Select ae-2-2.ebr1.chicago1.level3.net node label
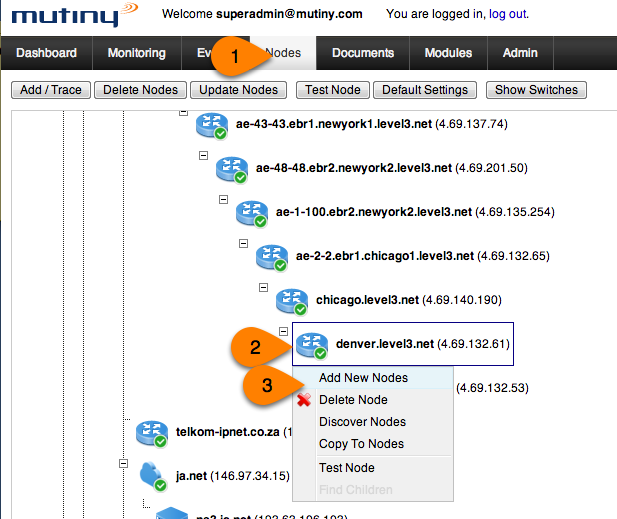The image size is (617, 519). [x=423, y=257]
